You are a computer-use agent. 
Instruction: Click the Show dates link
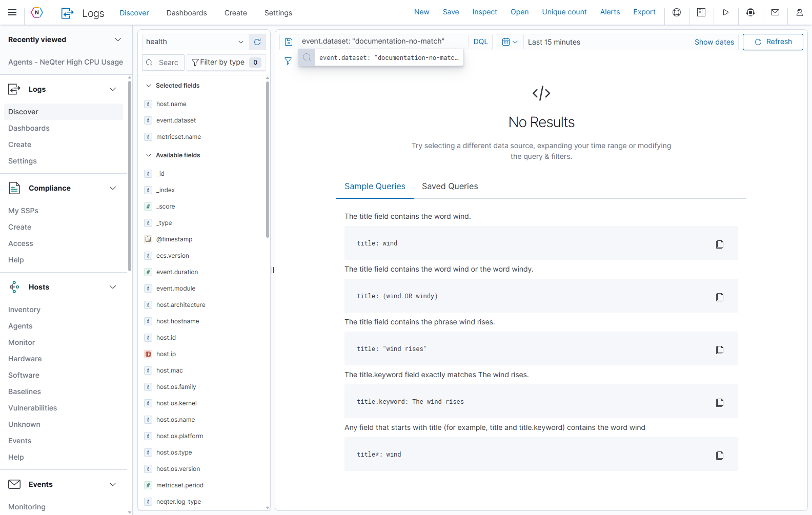[x=714, y=42]
